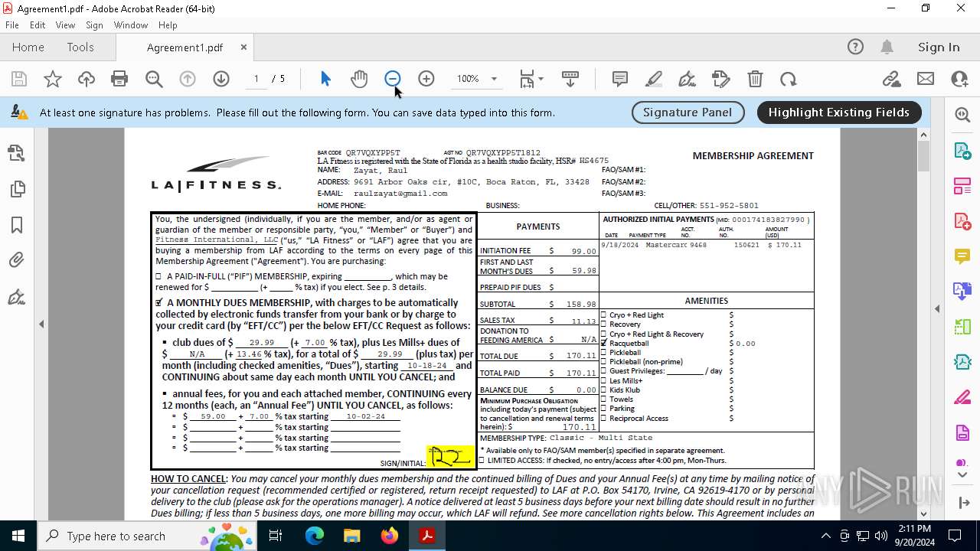Click the Signature Panel button

coord(688,112)
